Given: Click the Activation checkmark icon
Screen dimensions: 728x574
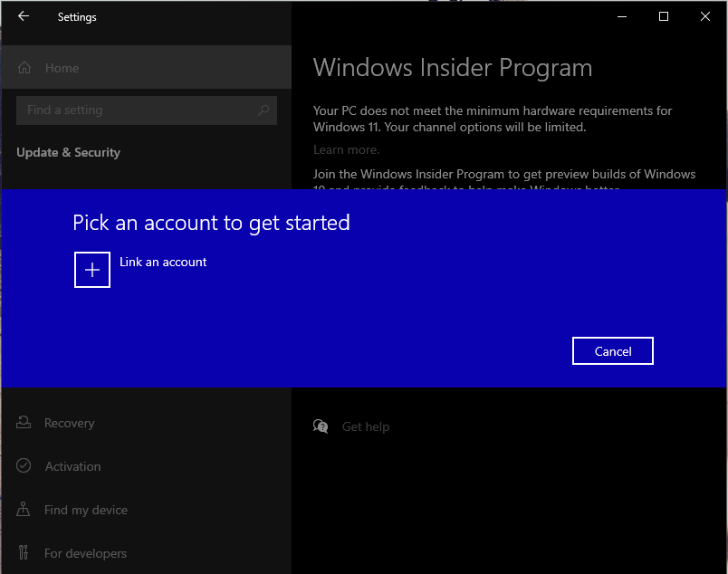Looking at the screenshot, I should 24,465.
